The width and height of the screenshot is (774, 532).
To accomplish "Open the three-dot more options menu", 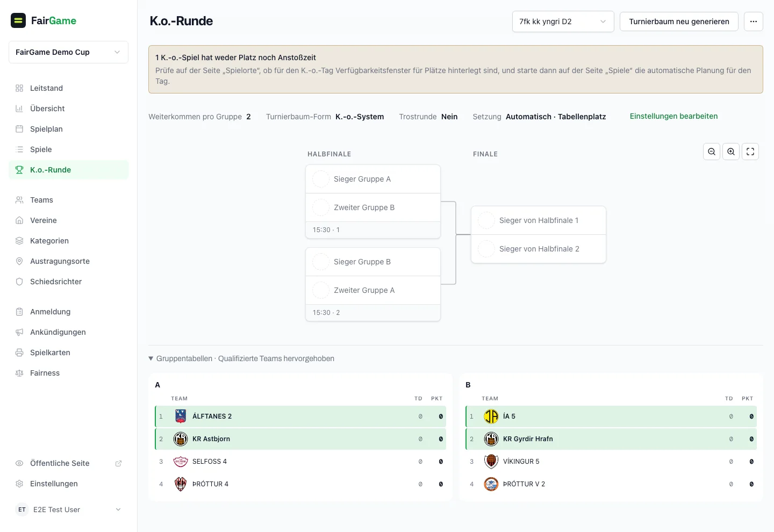I will point(754,21).
